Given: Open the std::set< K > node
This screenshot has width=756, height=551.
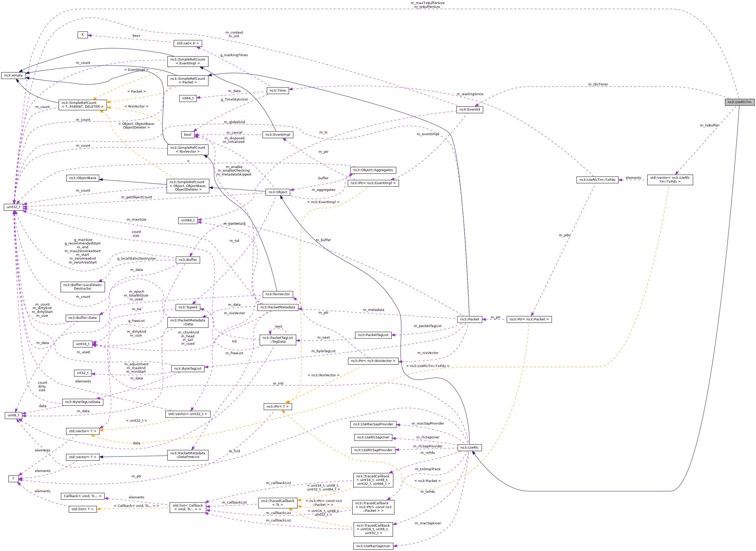Looking at the screenshot, I should (188, 43).
